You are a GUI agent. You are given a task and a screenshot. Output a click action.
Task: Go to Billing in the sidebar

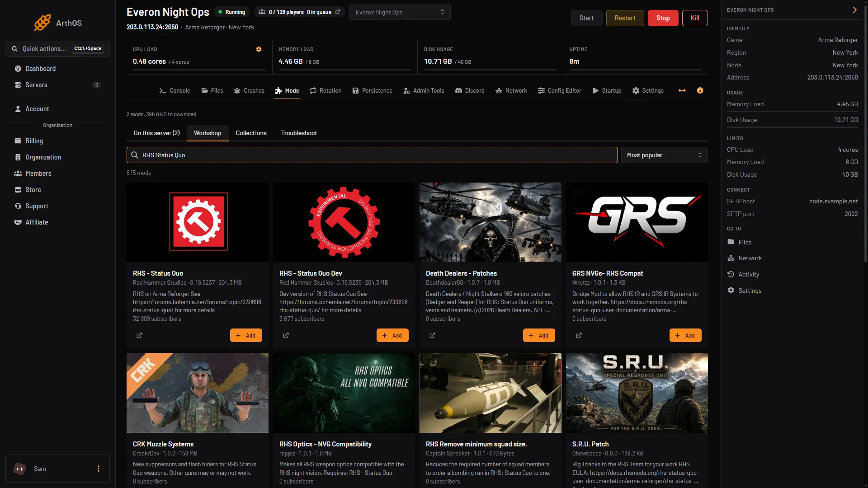coord(57,141)
